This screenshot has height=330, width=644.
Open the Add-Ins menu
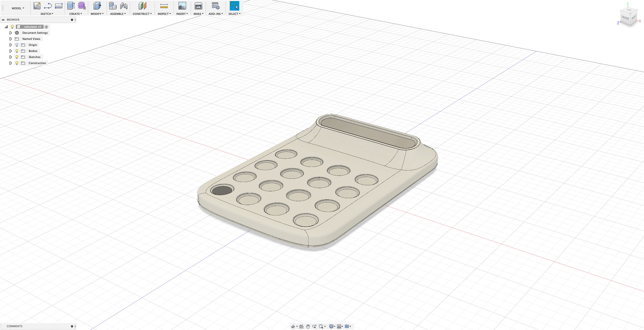[x=215, y=14]
